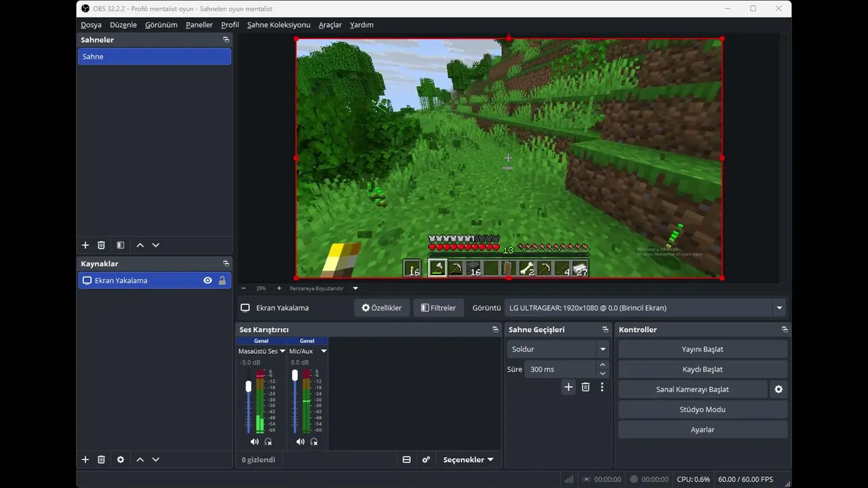The width and height of the screenshot is (868, 488).
Task: Increase transition Süre with up arrow
Action: click(602, 365)
